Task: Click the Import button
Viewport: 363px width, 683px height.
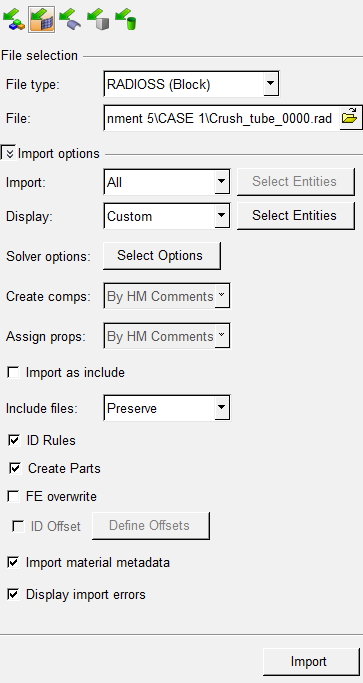Action: 311,662
